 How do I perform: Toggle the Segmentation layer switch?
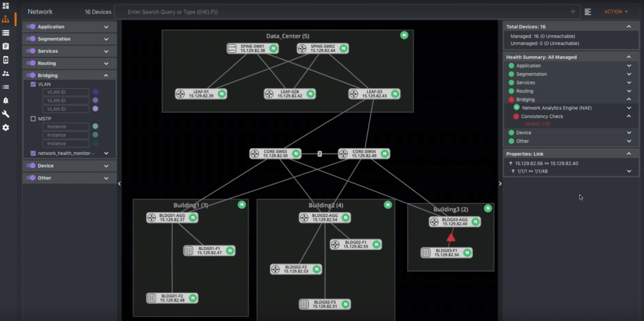(x=31, y=39)
